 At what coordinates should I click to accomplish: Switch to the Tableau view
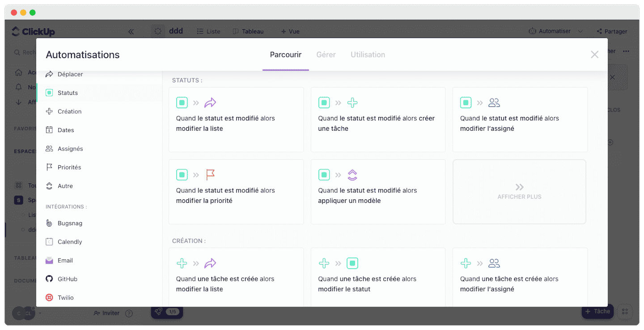[x=248, y=31]
